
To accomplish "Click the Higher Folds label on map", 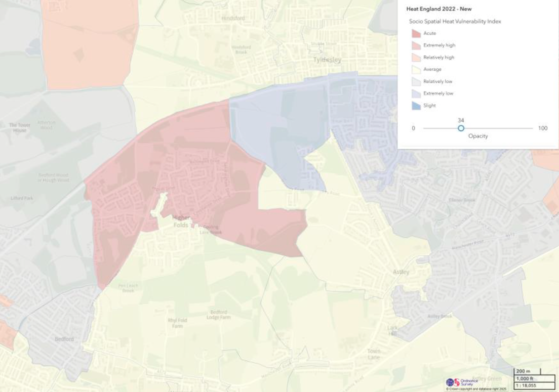I will coord(181,221).
